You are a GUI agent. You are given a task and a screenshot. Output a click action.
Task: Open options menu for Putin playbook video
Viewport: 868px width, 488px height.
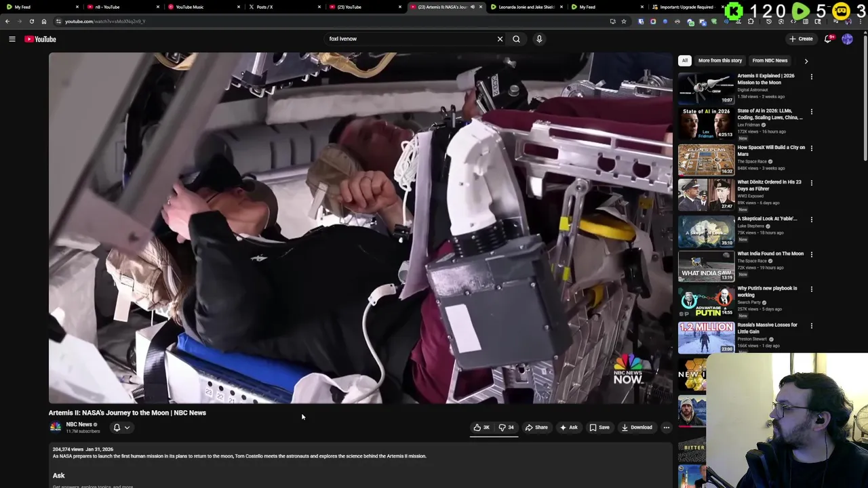tap(811, 289)
